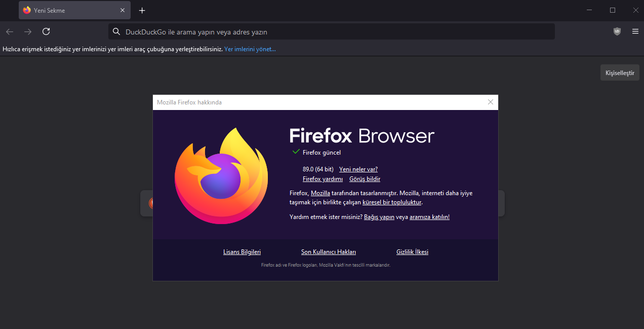Click the 89.0 (64 bit) version text
The height and width of the screenshot is (329, 644).
pyautogui.click(x=318, y=169)
